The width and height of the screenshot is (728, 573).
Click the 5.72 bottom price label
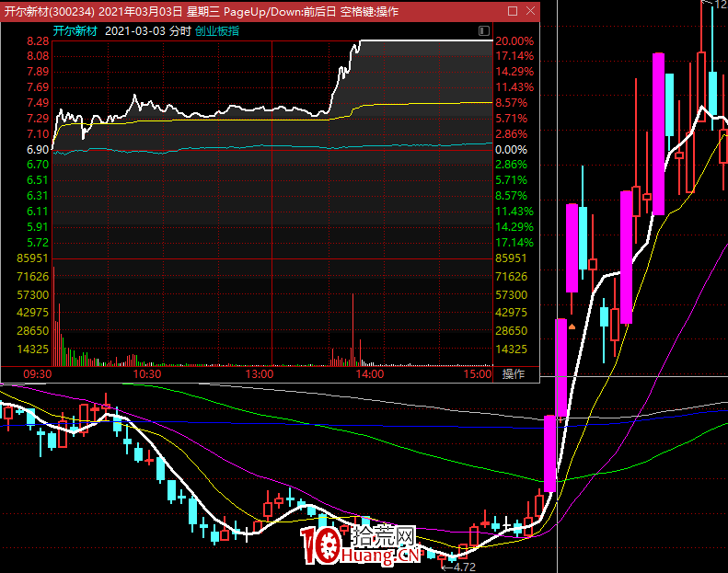coord(38,242)
